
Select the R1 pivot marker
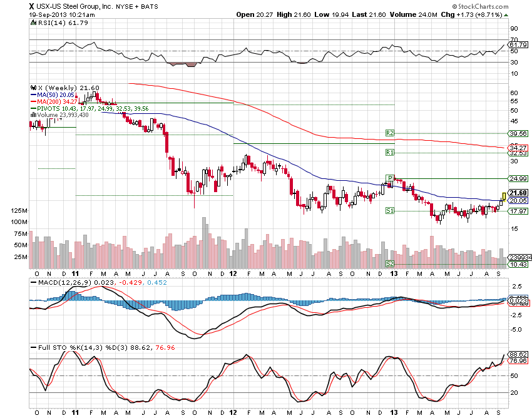(x=390, y=153)
